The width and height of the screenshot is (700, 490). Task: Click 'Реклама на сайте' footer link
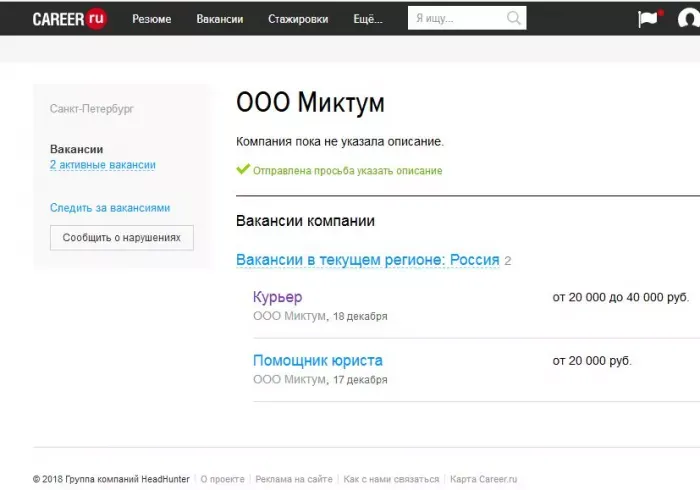point(294,479)
